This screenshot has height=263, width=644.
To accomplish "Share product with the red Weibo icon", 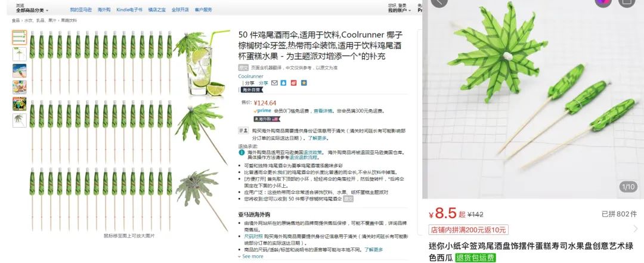I will 293,83.
